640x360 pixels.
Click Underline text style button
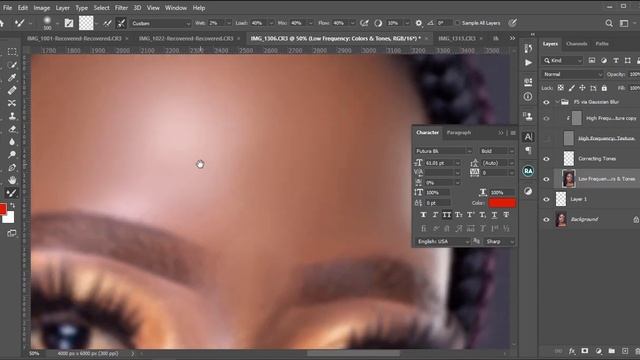(494, 215)
